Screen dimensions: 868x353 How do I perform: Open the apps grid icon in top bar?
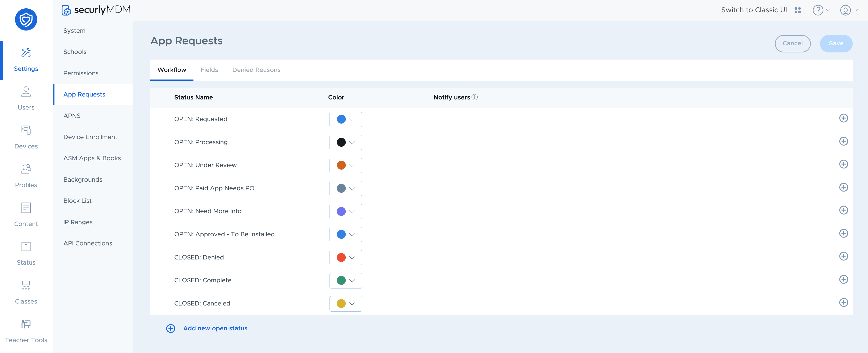[798, 10]
